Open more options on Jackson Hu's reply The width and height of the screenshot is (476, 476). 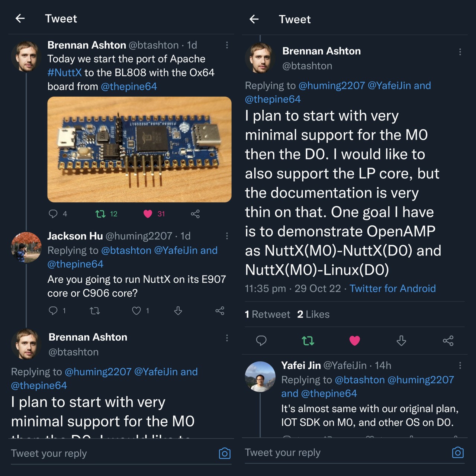point(227,236)
